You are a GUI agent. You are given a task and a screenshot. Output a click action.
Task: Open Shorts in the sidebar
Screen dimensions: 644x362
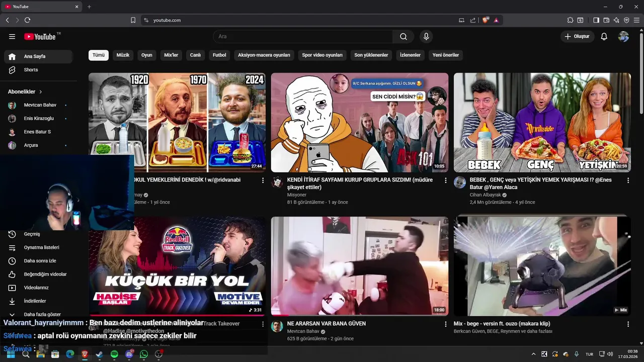[38, 70]
